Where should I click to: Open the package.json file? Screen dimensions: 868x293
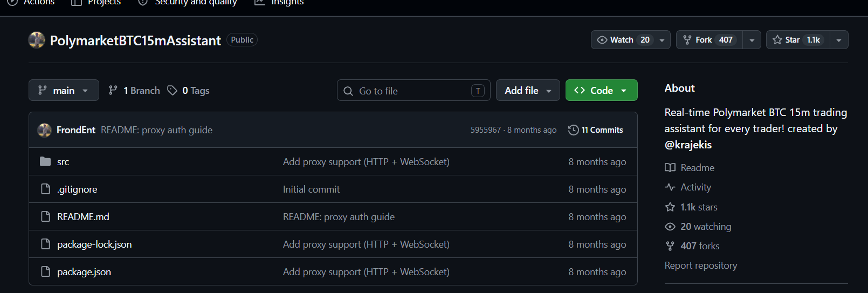pos(84,272)
